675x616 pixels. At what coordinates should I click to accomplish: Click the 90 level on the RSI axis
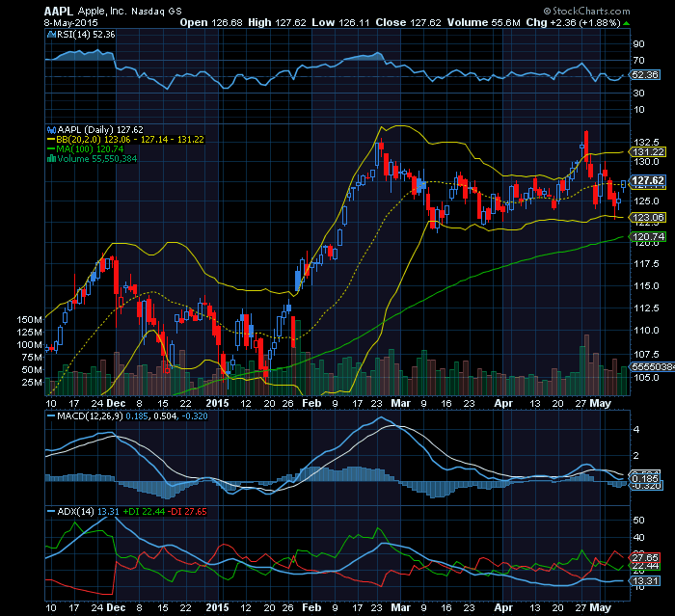click(638, 44)
